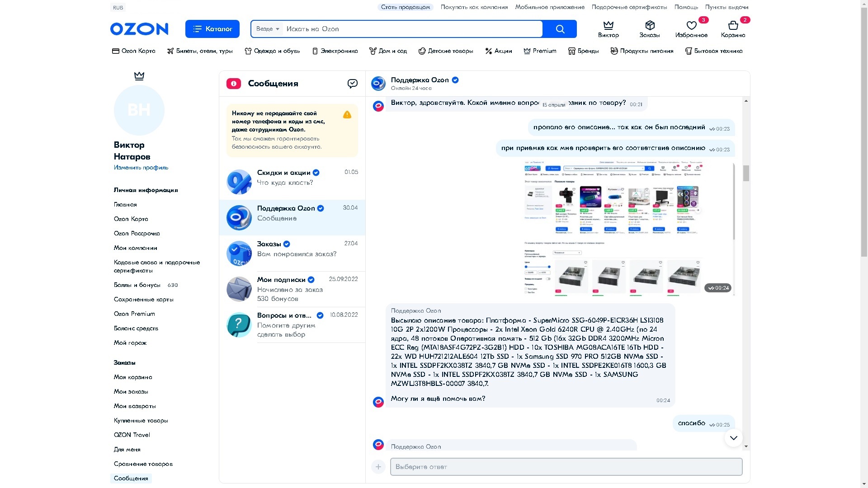Click the scroll-to-bottom chevron button
Viewport: 868px width, 488px height.
(x=733, y=438)
